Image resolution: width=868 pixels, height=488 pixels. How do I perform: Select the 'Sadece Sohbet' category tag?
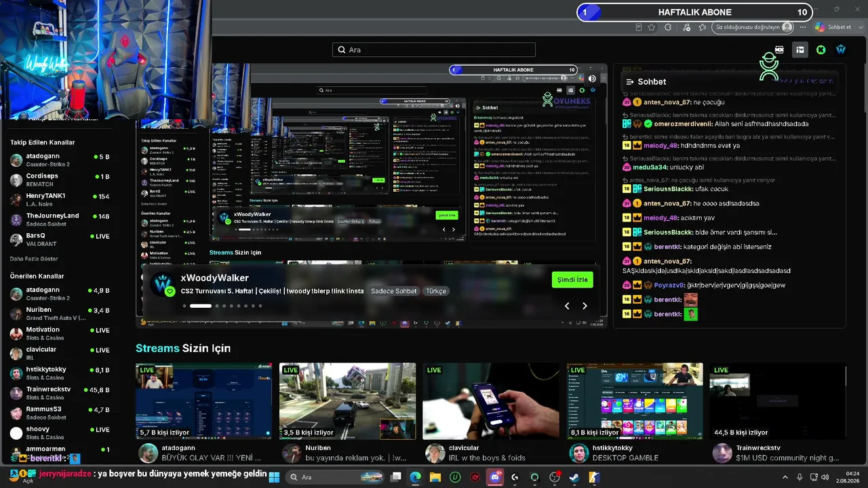click(x=395, y=291)
